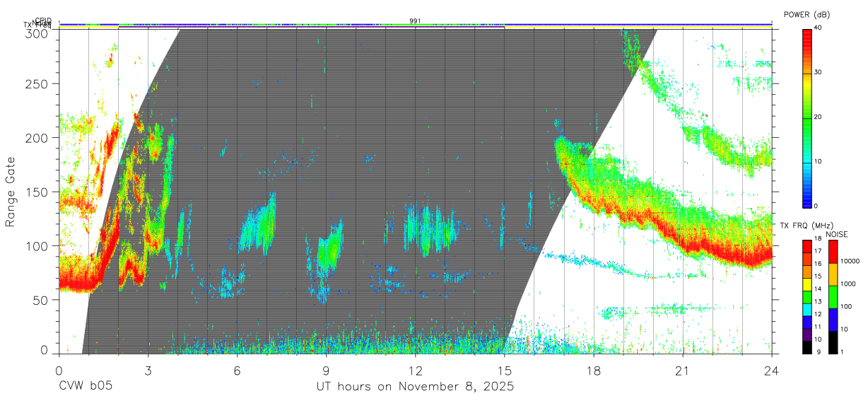Screen dimensions: 868x401
Task: Click the 10 label on power scale
Action: click(819, 161)
